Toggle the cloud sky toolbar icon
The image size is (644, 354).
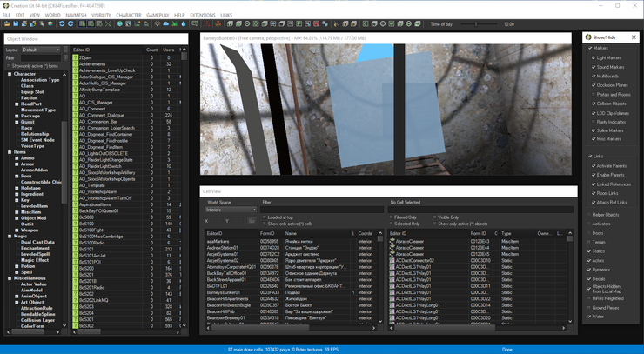click(165, 24)
